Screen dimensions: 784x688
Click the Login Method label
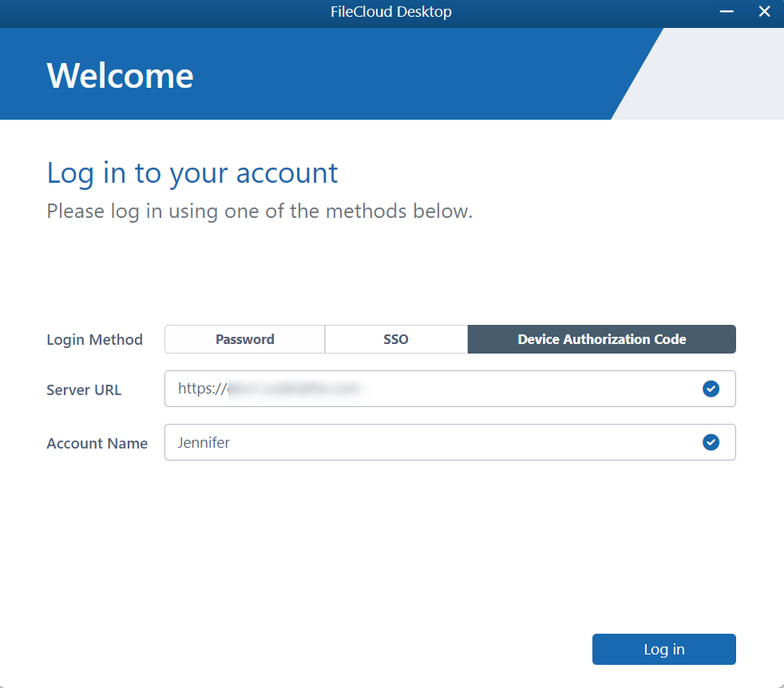click(x=94, y=340)
